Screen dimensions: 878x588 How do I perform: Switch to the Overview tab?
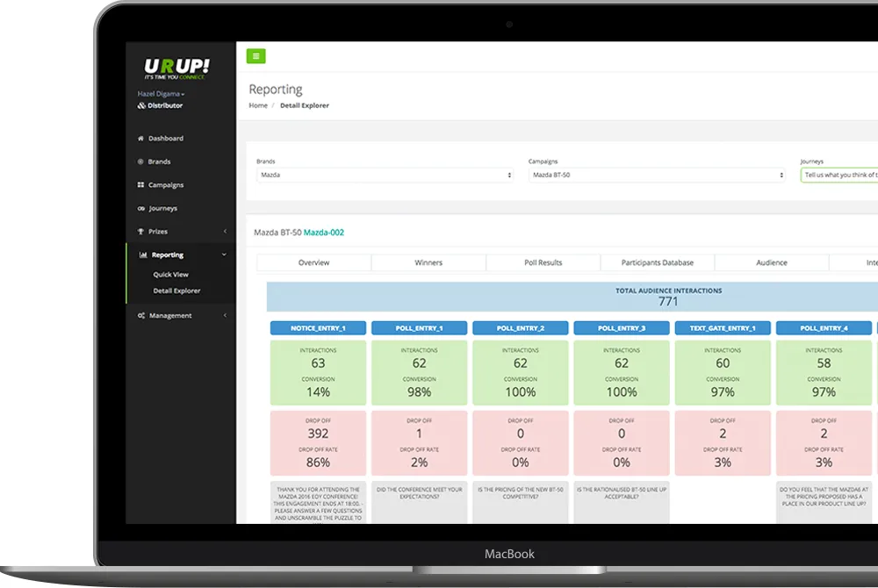[x=313, y=262]
